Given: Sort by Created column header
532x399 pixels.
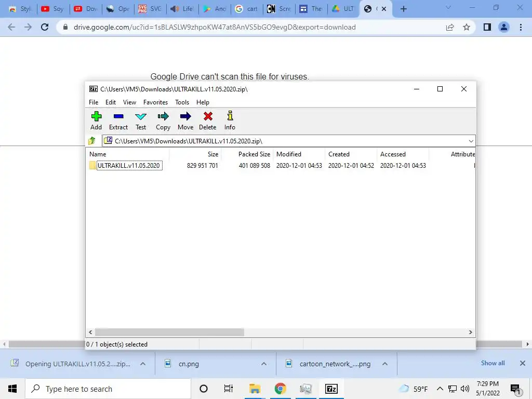Looking at the screenshot, I should point(351,154).
